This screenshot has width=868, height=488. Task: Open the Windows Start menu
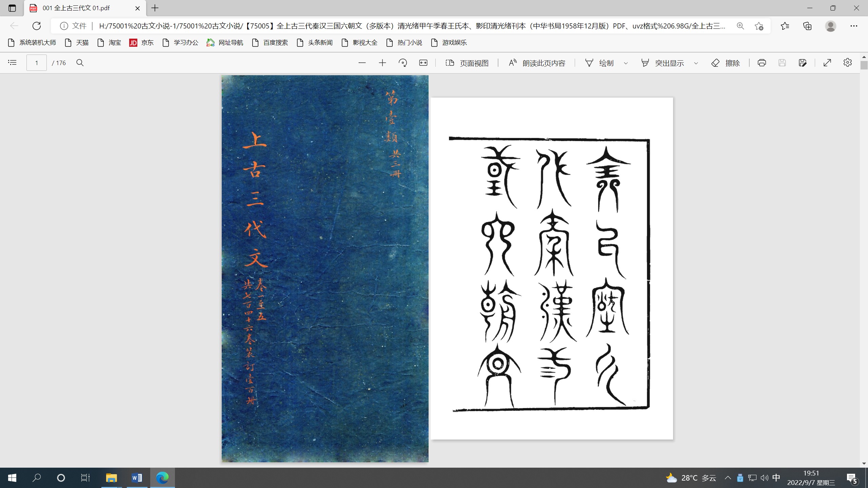coord(12,478)
